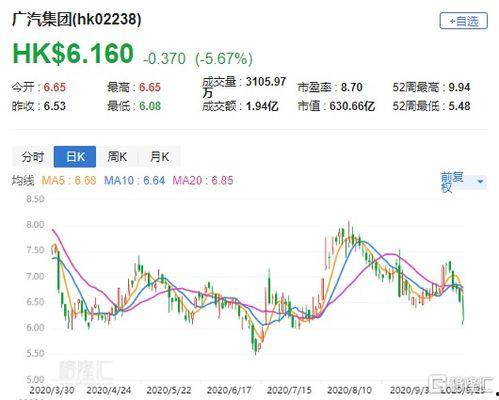Image resolution: width=499 pixels, height=400 pixels.
Task: Click 市盈率 value 8.70
Action: [352, 87]
